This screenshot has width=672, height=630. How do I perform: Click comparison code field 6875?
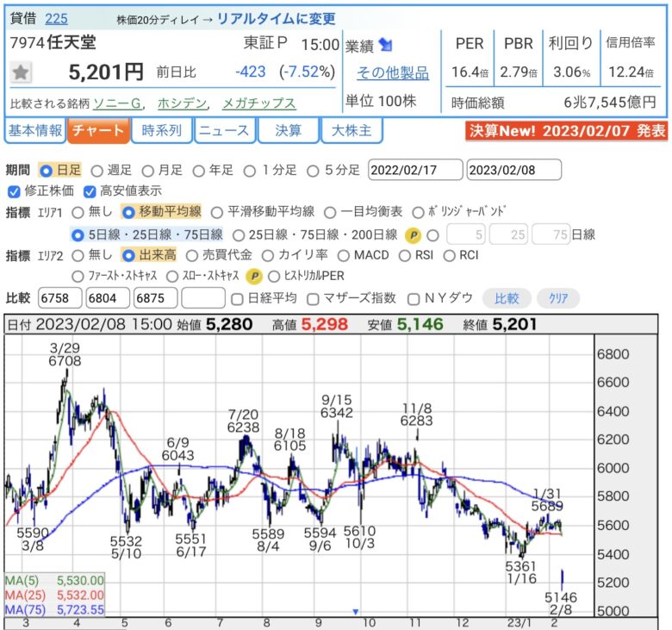click(x=156, y=298)
